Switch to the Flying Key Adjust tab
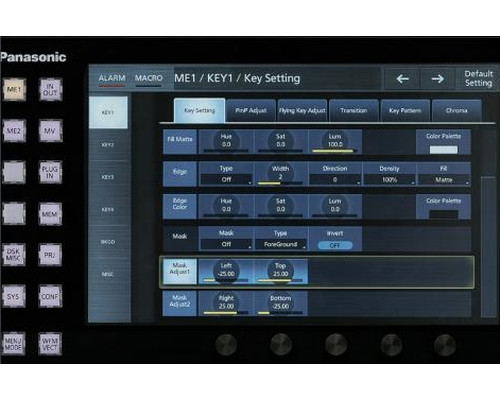The image size is (500, 400). (x=302, y=110)
